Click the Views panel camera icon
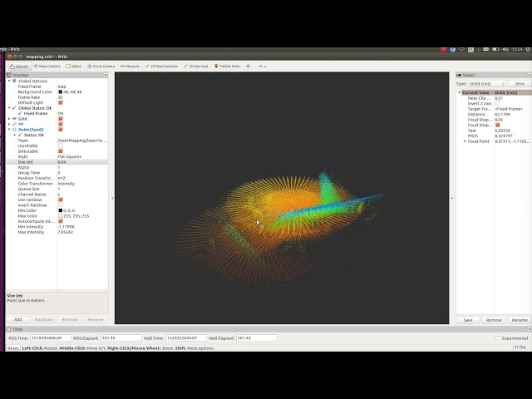Image resolution: width=532 pixels, height=399 pixels. (459, 75)
